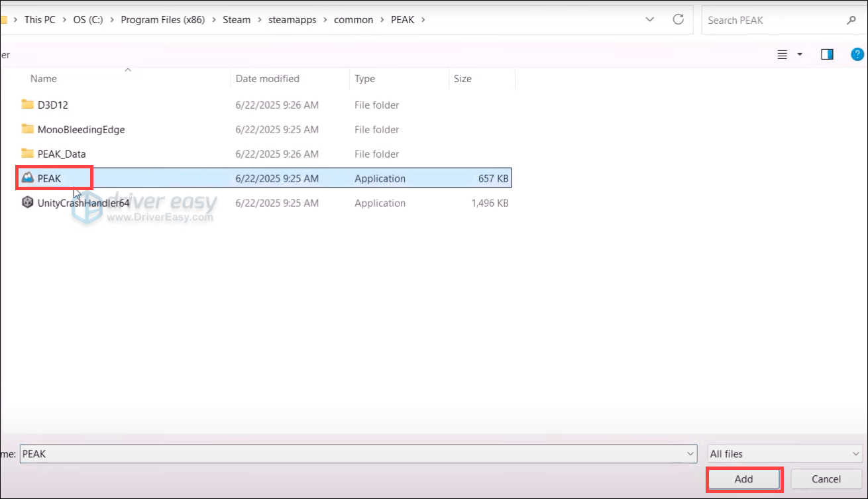Select the PEAK_Data folder icon
This screenshot has height=499, width=868.
[x=27, y=154]
